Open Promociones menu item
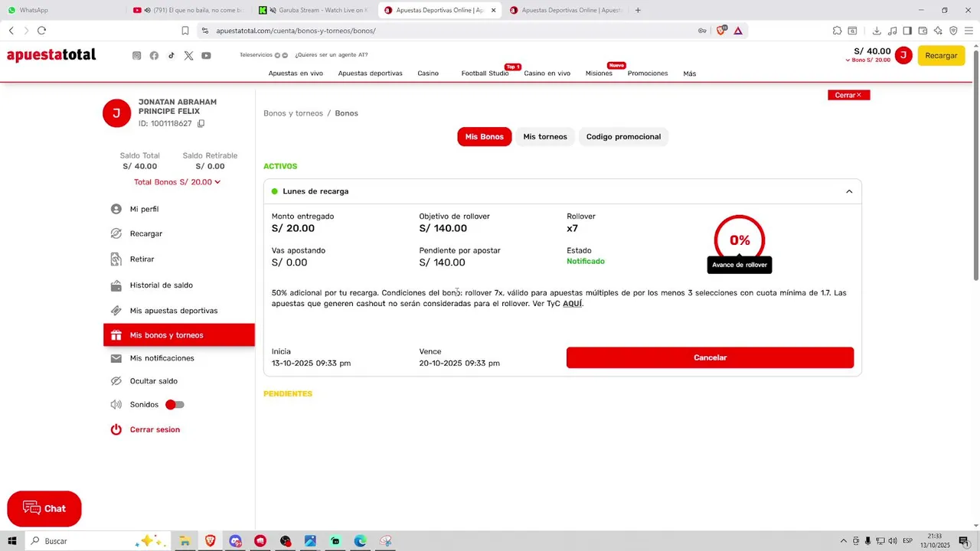Screen dimensions: 980x551 [x=648, y=73]
